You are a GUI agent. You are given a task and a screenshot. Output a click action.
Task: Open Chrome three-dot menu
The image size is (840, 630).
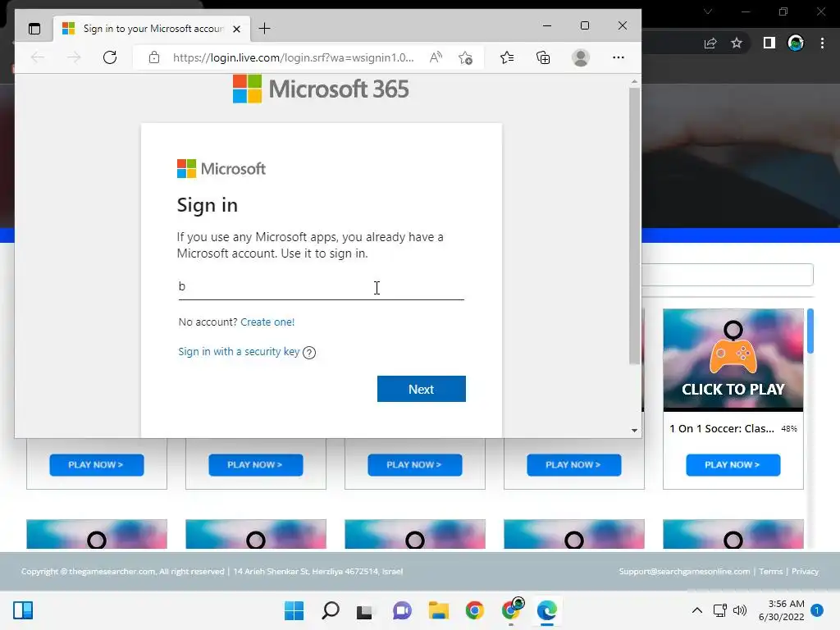click(822, 43)
